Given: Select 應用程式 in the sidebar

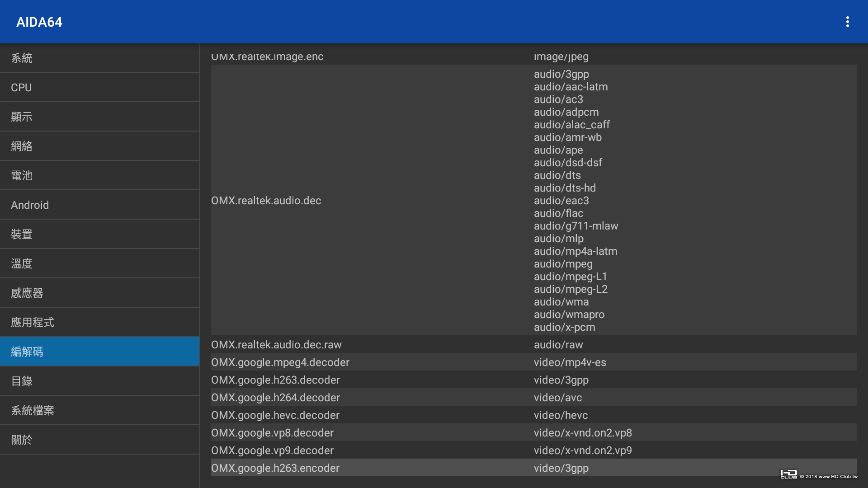Looking at the screenshot, I should pos(99,322).
